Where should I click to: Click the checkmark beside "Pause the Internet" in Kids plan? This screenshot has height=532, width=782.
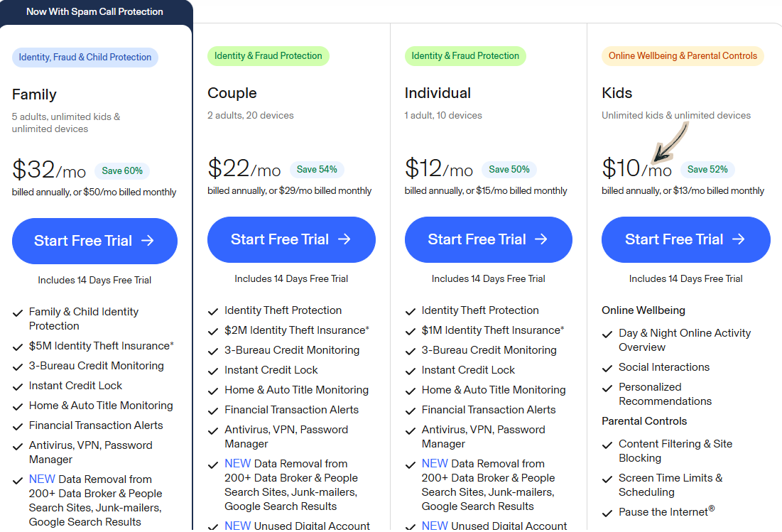[x=608, y=512]
